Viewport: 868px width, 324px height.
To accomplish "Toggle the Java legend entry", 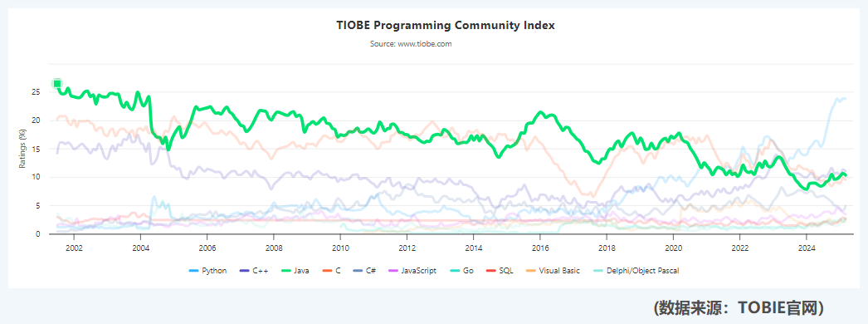I will point(296,271).
